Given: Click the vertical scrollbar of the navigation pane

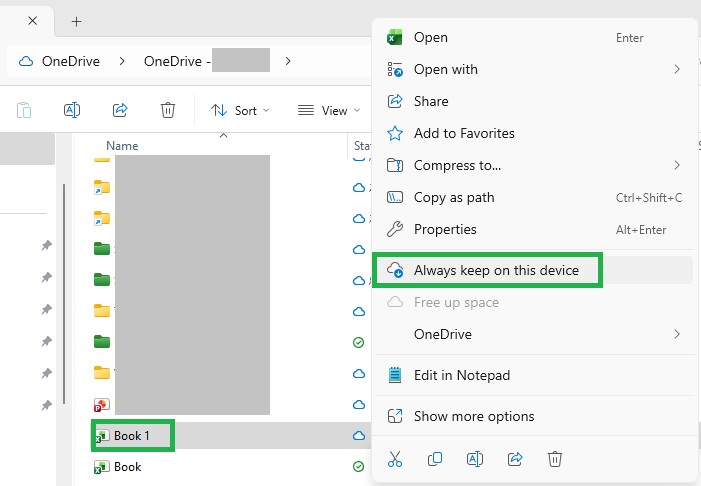Looking at the screenshot, I should coord(64,294).
